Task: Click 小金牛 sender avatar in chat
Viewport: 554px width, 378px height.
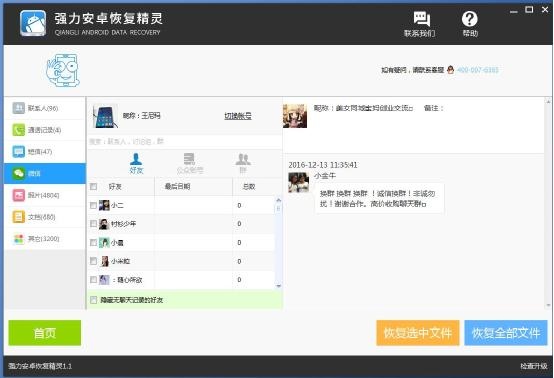Action: [299, 182]
